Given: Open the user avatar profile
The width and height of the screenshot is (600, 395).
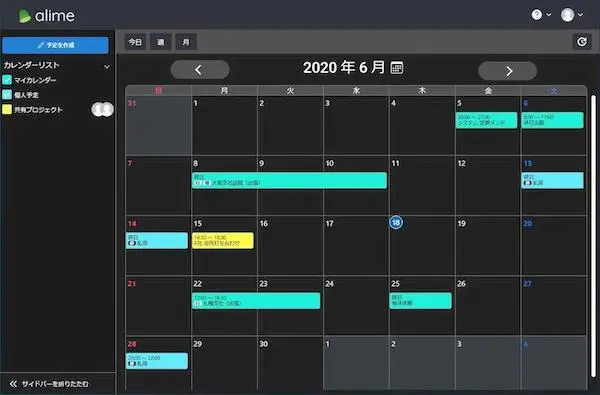Looking at the screenshot, I should pyautogui.click(x=567, y=15).
